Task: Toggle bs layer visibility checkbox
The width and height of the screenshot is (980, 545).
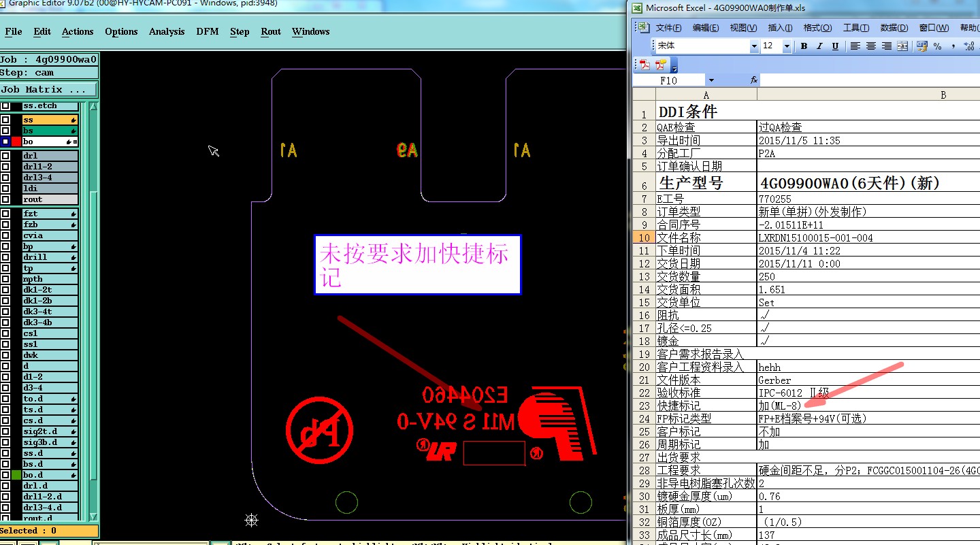Action: [x=5, y=131]
